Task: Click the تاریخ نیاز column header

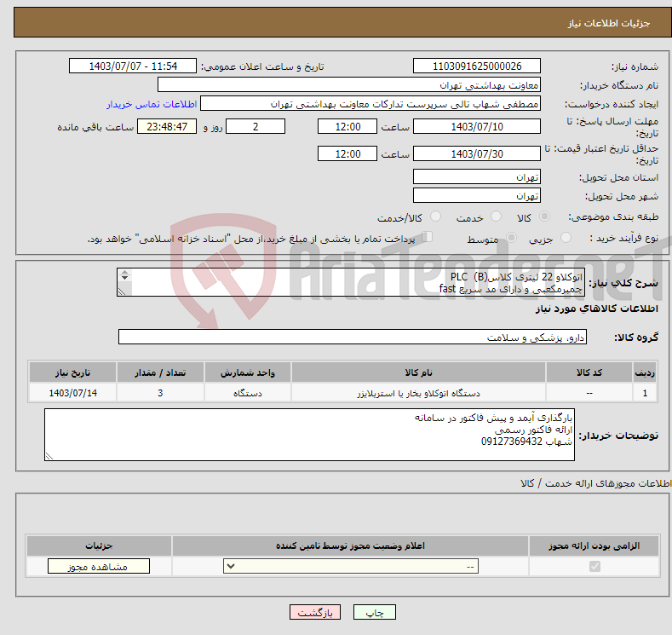Action: click(x=72, y=372)
